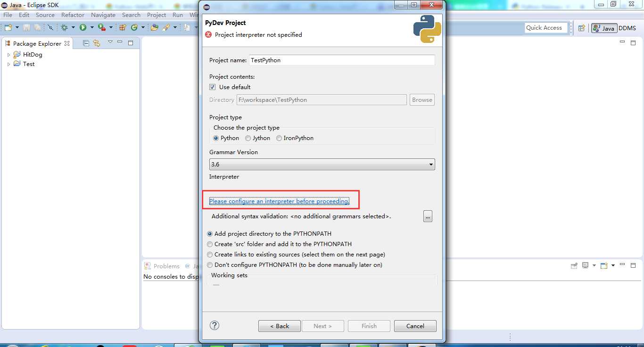
Task: Click the Project name input field
Action: tap(342, 60)
